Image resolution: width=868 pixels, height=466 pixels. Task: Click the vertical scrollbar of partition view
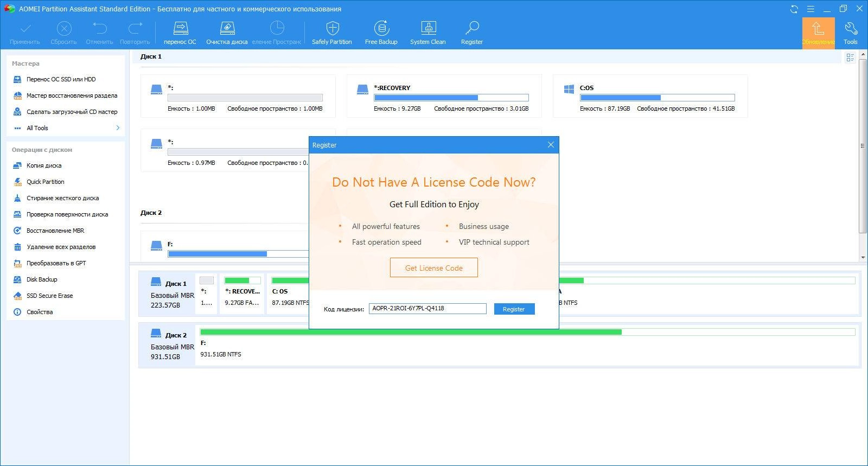[x=863, y=146]
